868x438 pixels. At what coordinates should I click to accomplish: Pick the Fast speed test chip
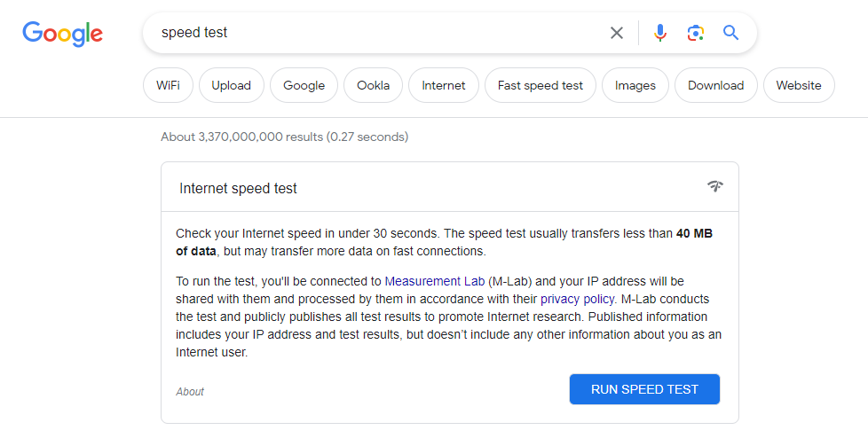541,85
